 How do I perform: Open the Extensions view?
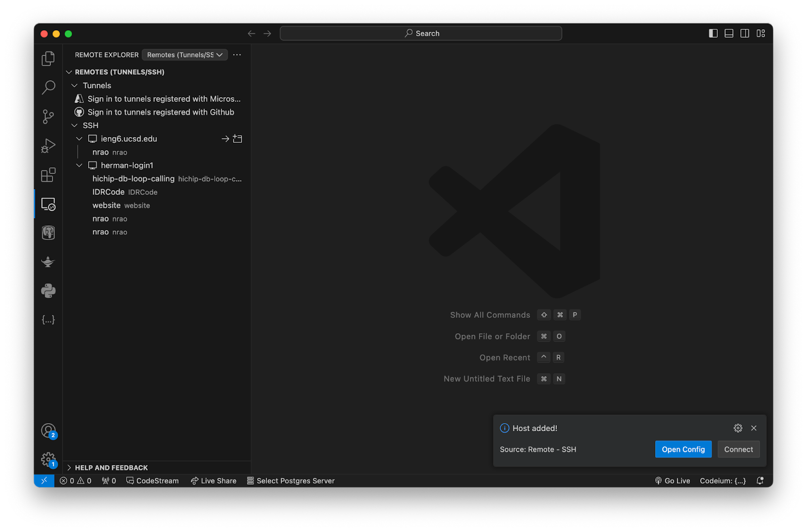pyautogui.click(x=48, y=175)
